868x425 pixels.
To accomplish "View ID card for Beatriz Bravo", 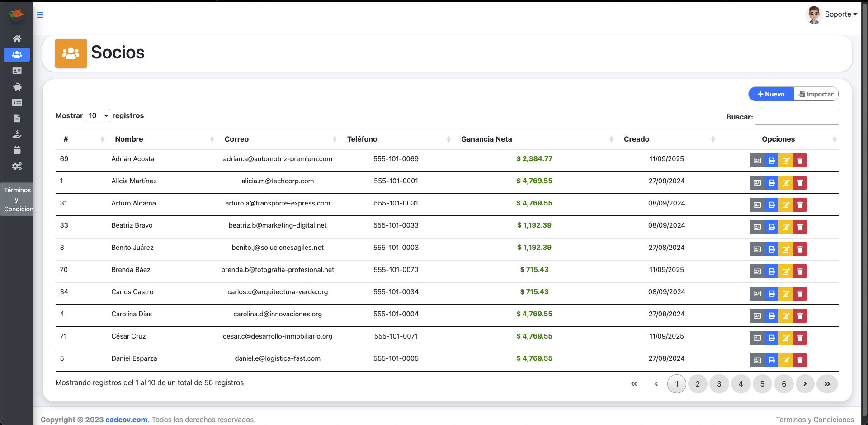I will point(757,227).
